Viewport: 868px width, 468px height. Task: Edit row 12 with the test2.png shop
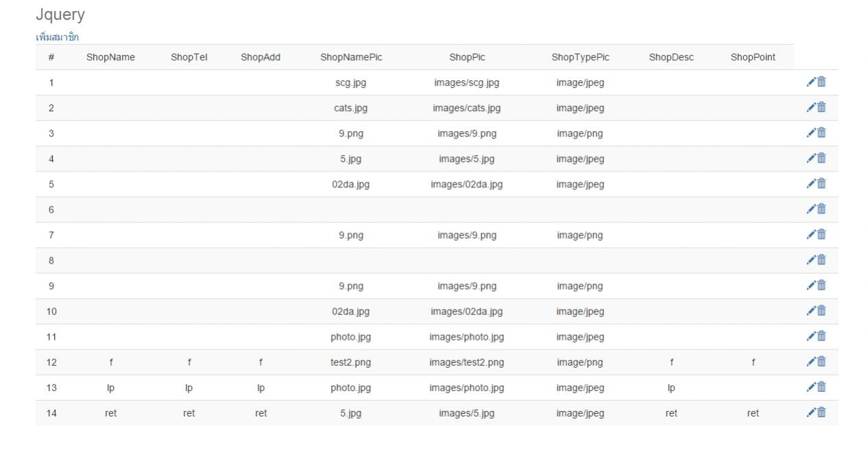pos(811,362)
